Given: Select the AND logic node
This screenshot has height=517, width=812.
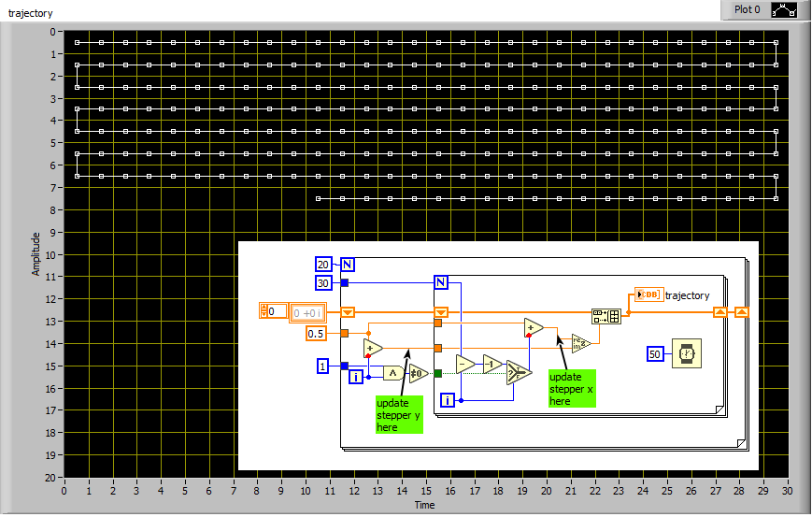Looking at the screenshot, I should click(393, 372).
